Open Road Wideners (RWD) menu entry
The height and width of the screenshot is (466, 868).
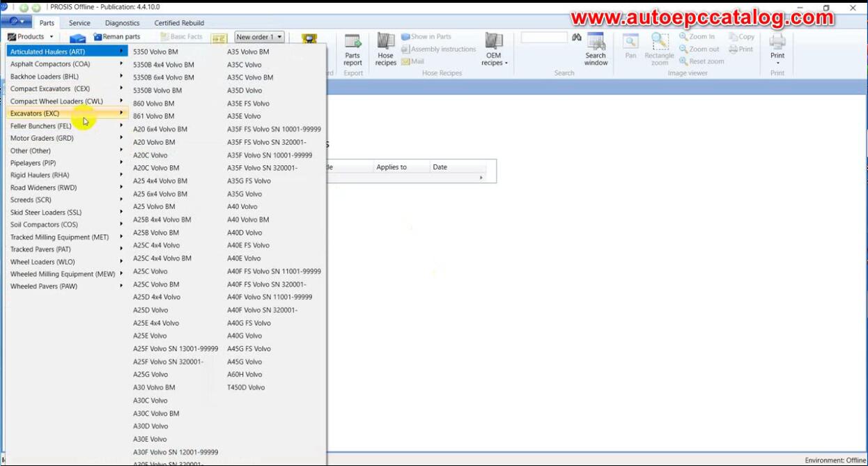tap(67, 187)
